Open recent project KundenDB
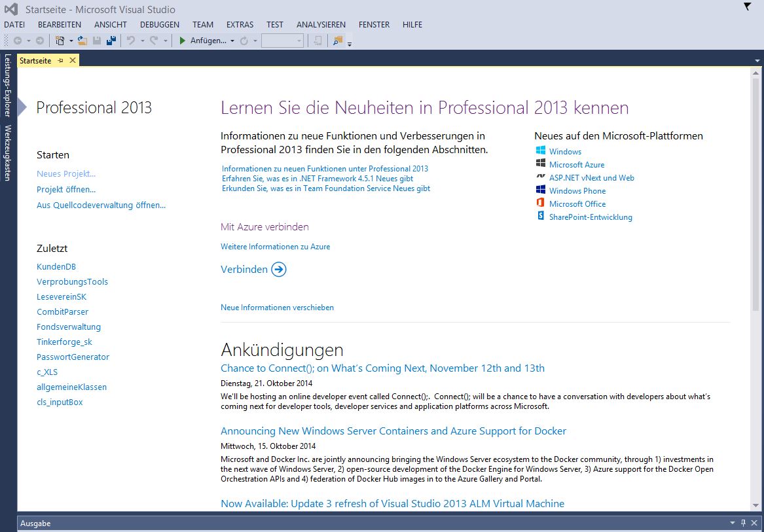 [56, 266]
